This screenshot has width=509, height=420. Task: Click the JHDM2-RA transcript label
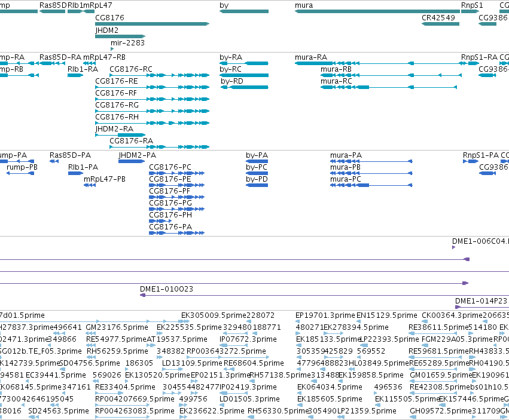(114, 129)
